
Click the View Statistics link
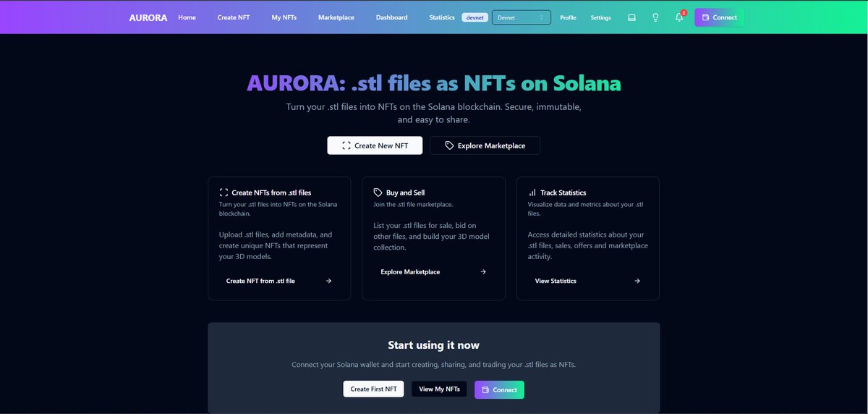pyautogui.click(x=556, y=281)
